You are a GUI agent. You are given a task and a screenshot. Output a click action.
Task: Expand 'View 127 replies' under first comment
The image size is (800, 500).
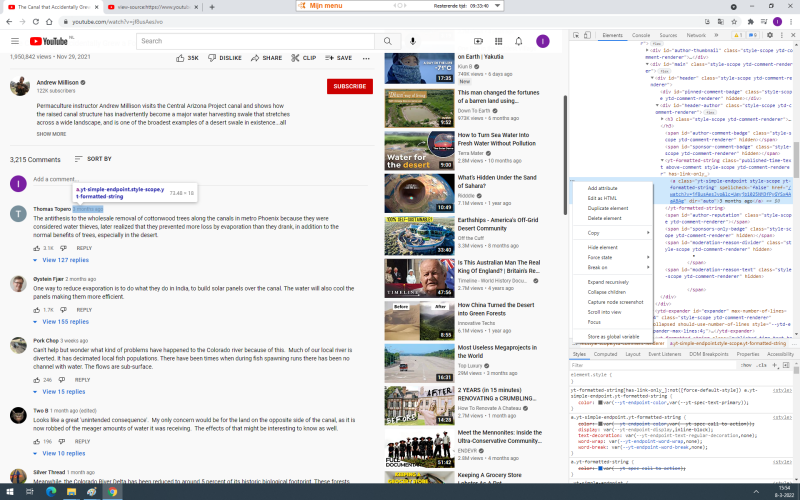tap(60, 260)
